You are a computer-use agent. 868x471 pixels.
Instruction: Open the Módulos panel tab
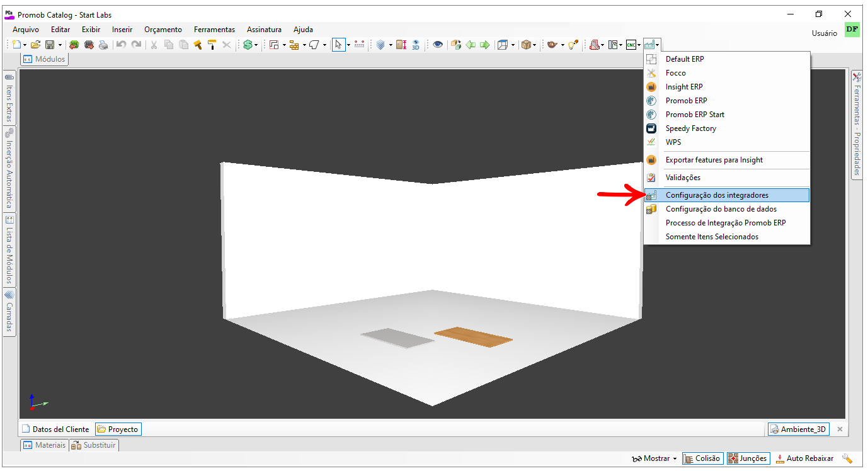click(x=43, y=59)
